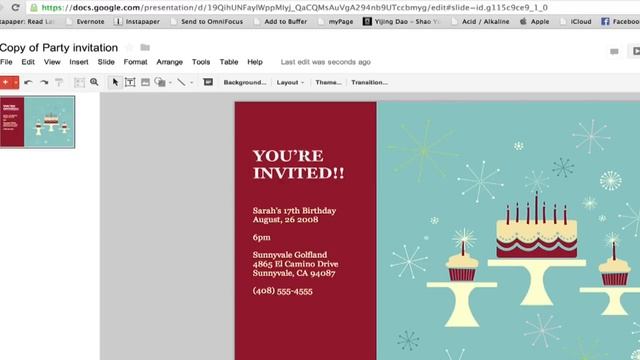Click the document title 'Copy of Party invitation'

[59, 48]
